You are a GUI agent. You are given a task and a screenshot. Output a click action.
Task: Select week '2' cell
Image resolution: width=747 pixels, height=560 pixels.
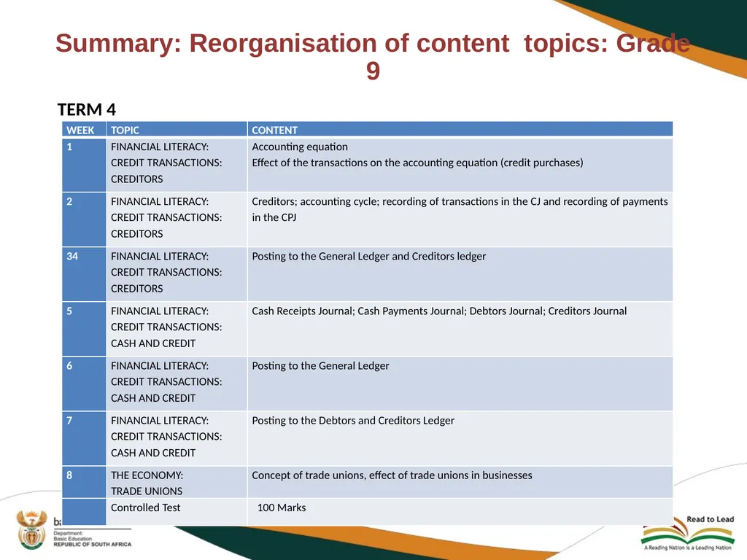click(84, 219)
